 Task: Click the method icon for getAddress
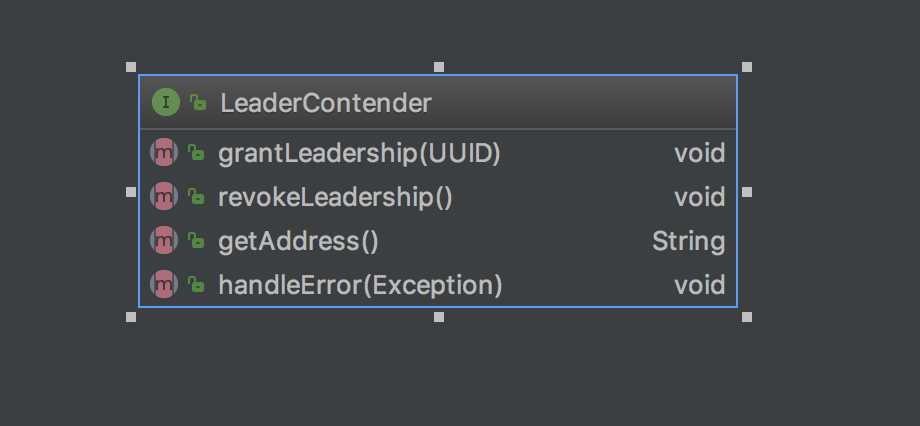tap(164, 241)
